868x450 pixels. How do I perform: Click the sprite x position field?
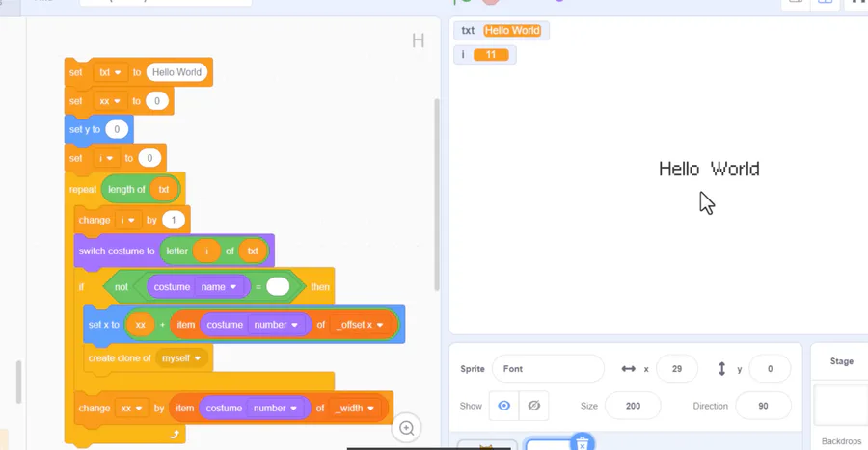tap(676, 369)
